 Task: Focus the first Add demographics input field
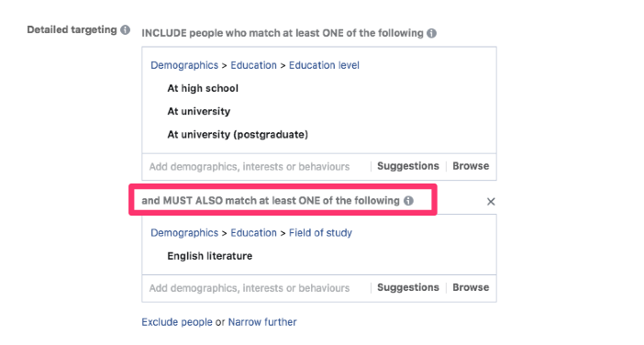(x=255, y=167)
